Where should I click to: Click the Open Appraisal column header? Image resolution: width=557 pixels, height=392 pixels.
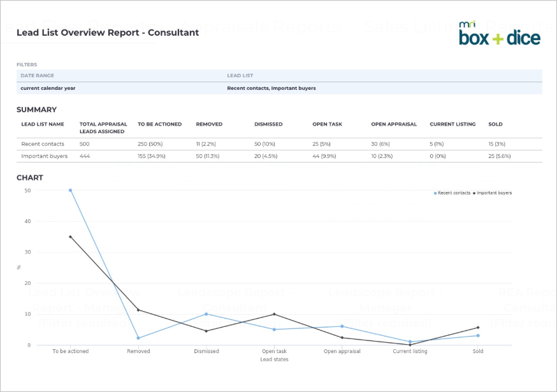(x=394, y=124)
